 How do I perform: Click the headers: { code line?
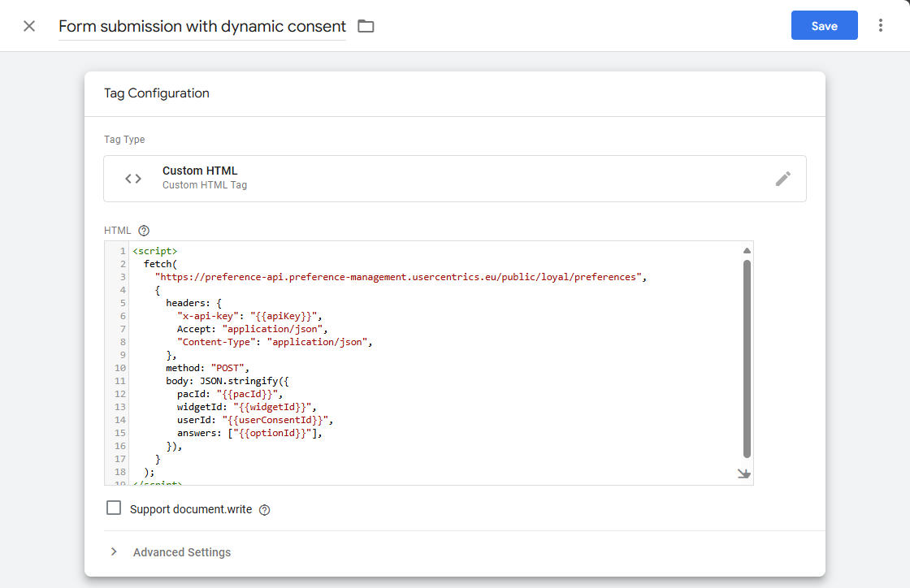pyautogui.click(x=193, y=303)
